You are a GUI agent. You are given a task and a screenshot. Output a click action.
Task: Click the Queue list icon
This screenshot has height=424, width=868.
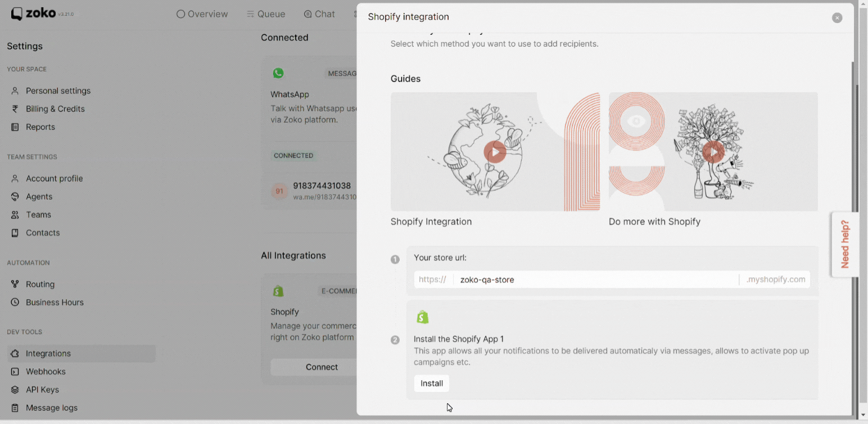pos(250,14)
